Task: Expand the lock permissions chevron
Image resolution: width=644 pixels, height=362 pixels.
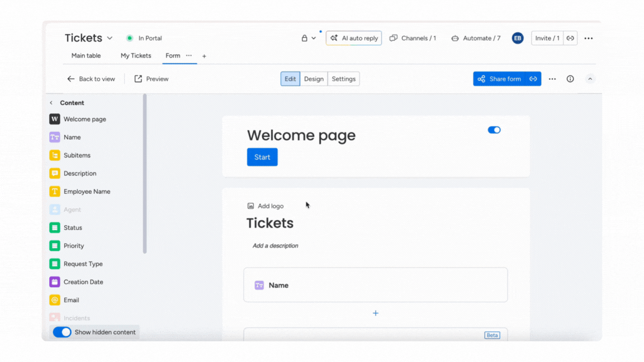Action: [314, 38]
